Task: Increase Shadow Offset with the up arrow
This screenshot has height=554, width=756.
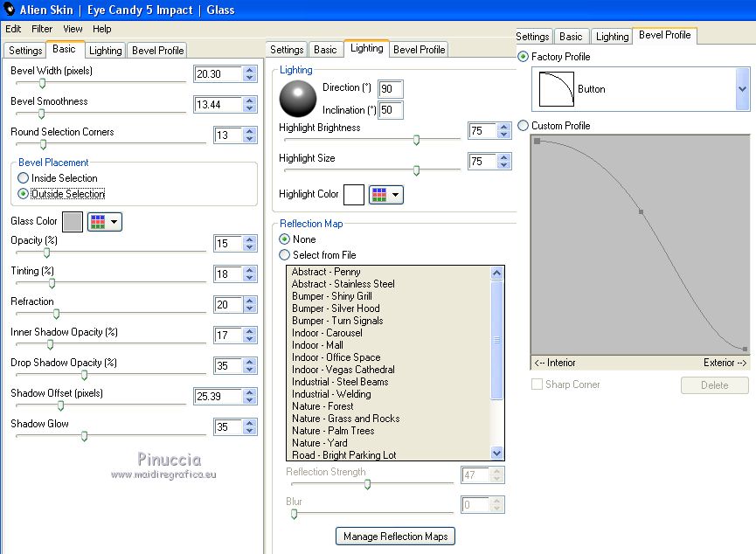Action: click(x=250, y=392)
